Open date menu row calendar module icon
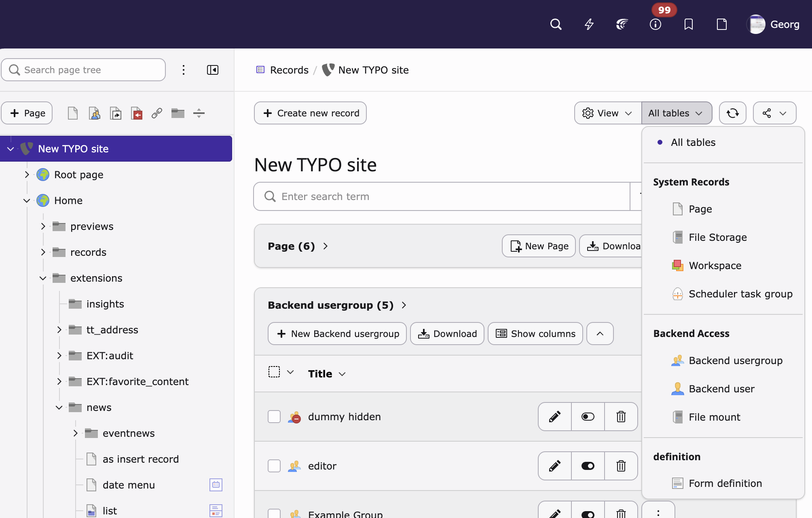The image size is (812, 518). tap(216, 485)
